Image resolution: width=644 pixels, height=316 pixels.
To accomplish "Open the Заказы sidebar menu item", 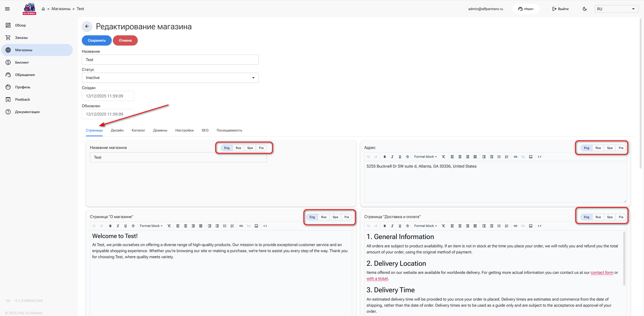I will (x=21, y=38).
